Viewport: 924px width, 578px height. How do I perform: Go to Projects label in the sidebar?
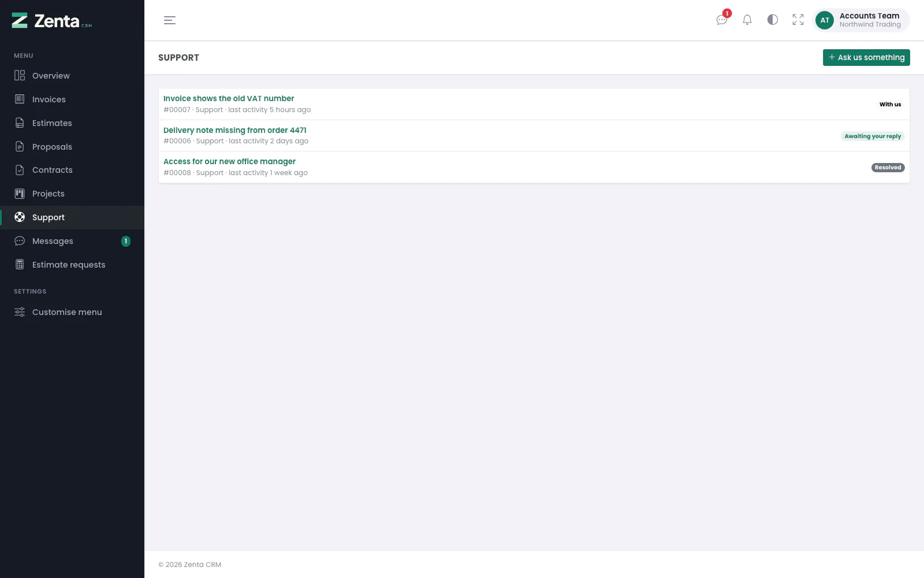[49, 194]
